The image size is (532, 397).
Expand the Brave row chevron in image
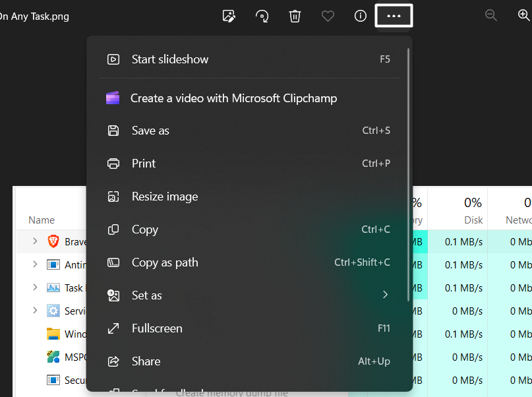[35, 242]
